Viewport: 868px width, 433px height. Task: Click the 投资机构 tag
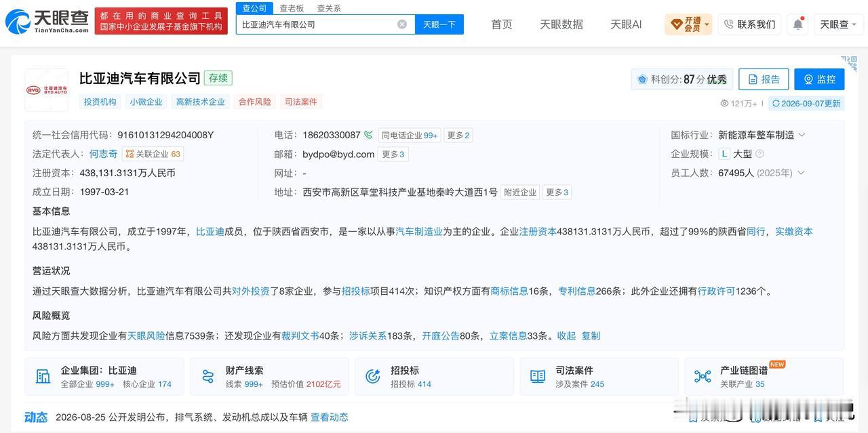click(x=100, y=102)
